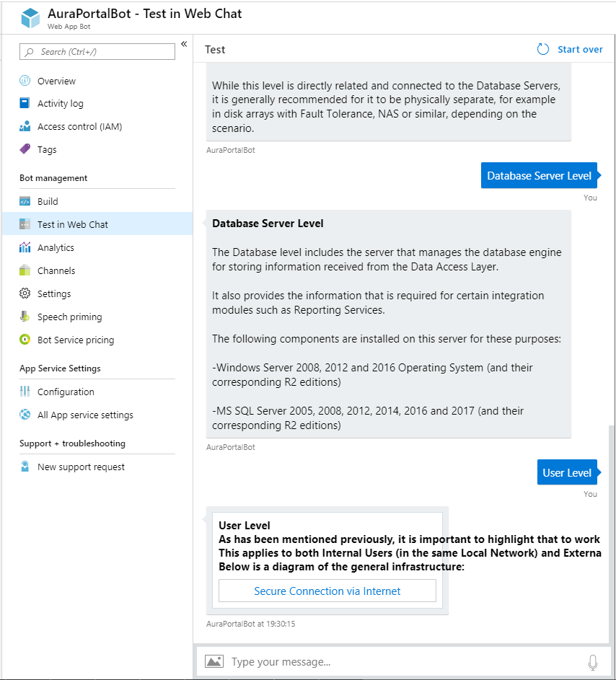
Task: Select the Tags sidebar entry
Action: (48, 149)
